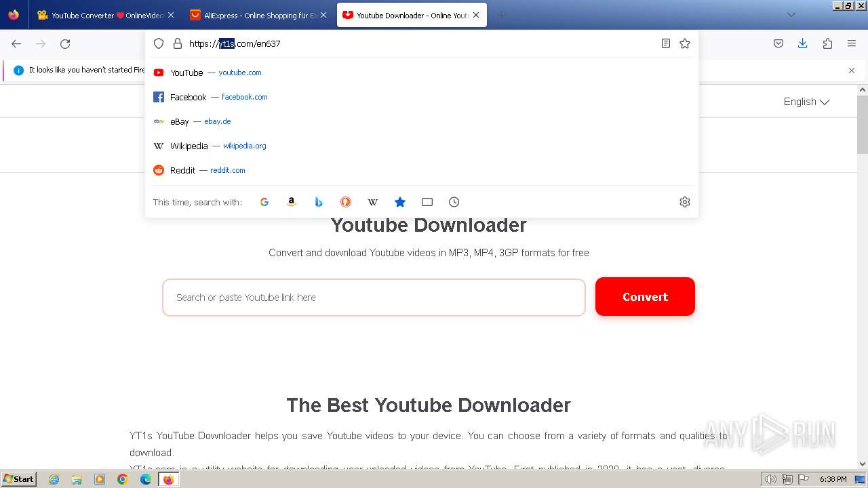Image resolution: width=868 pixels, height=488 pixels.
Task: Launch Chrome from the taskbar
Action: [123, 479]
